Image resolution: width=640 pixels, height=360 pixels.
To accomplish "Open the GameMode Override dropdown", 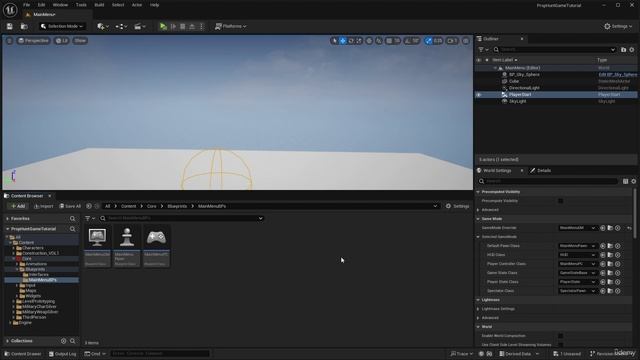I will (577, 228).
